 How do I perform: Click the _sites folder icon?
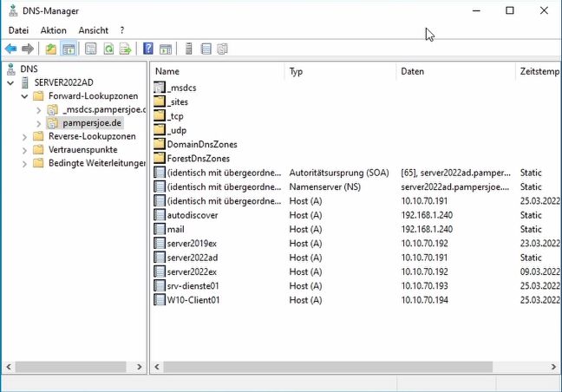160,102
